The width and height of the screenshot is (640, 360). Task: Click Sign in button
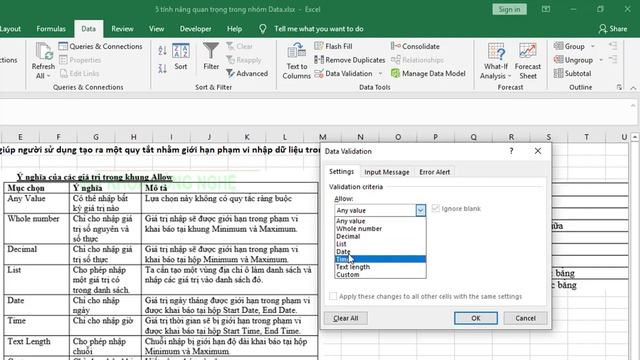click(x=509, y=9)
